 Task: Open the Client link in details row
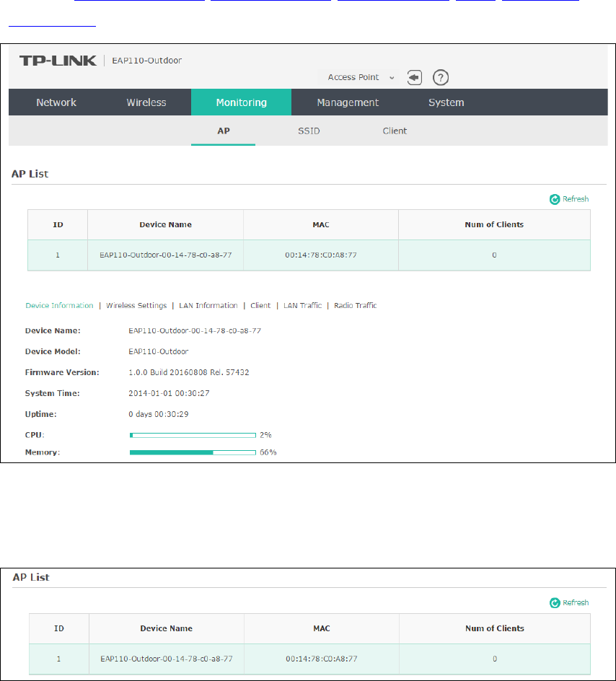[260, 305]
